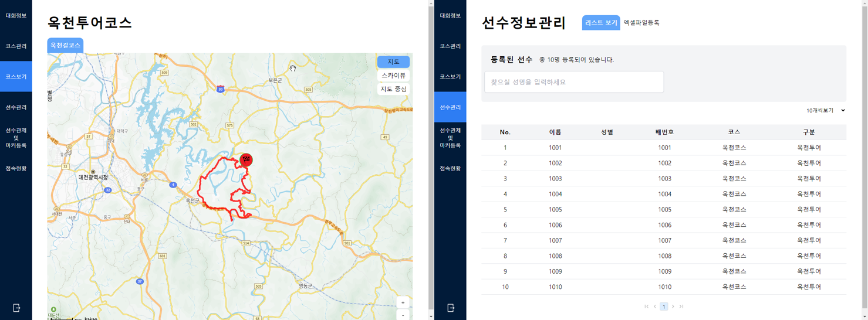
Task: Open the 10개씩보기 rows-per-page dropdown
Action: tap(825, 110)
